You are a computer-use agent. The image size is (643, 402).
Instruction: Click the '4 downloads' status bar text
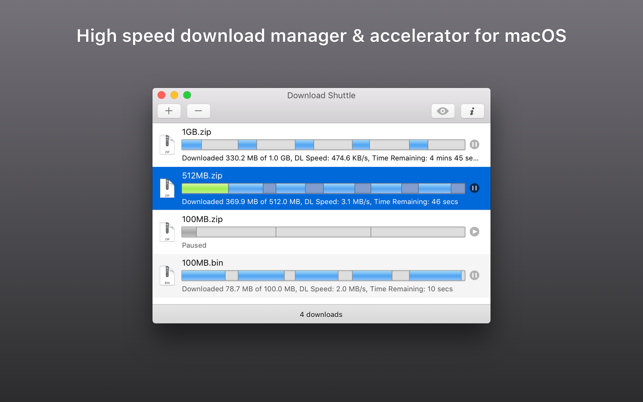click(321, 314)
